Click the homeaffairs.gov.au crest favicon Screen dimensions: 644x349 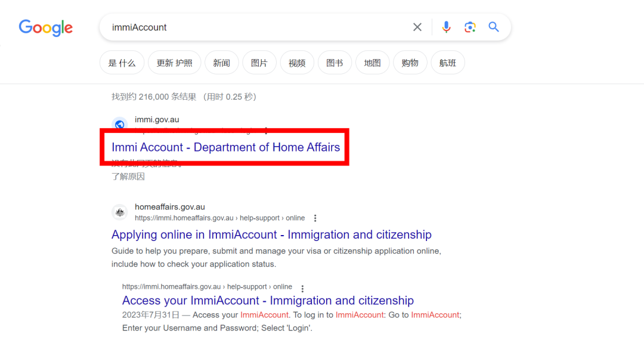point(119,212)
